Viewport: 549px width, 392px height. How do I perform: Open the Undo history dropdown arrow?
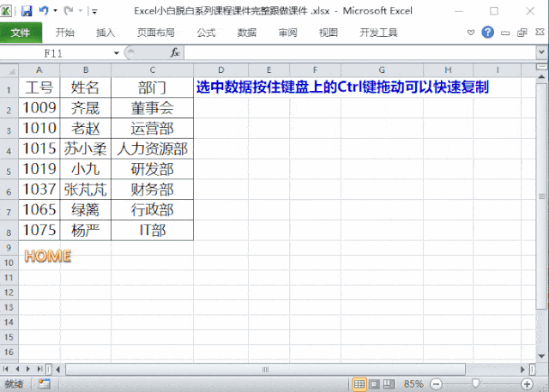[55, 11]
